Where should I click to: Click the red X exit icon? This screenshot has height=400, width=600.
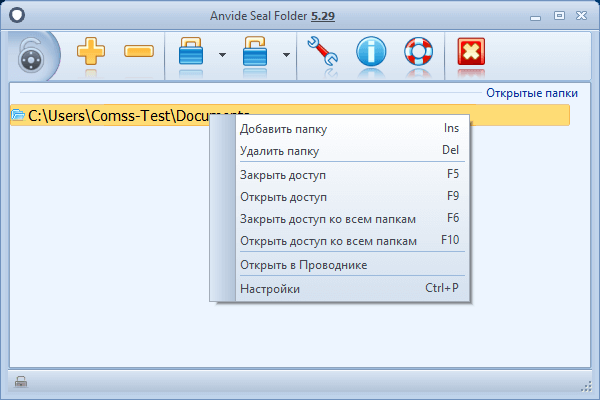click(x=471, y=51)
